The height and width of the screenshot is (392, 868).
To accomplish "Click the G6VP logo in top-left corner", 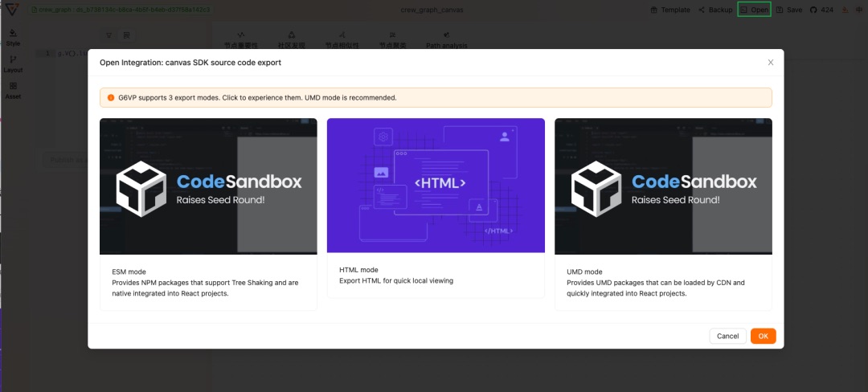I will (10, 10).
